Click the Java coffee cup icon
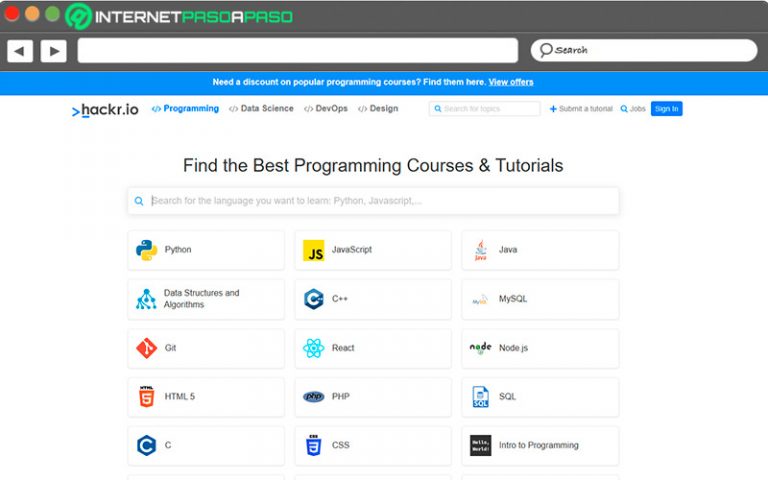Viewport: 768px width, 480px height. [x=480, y=250]
